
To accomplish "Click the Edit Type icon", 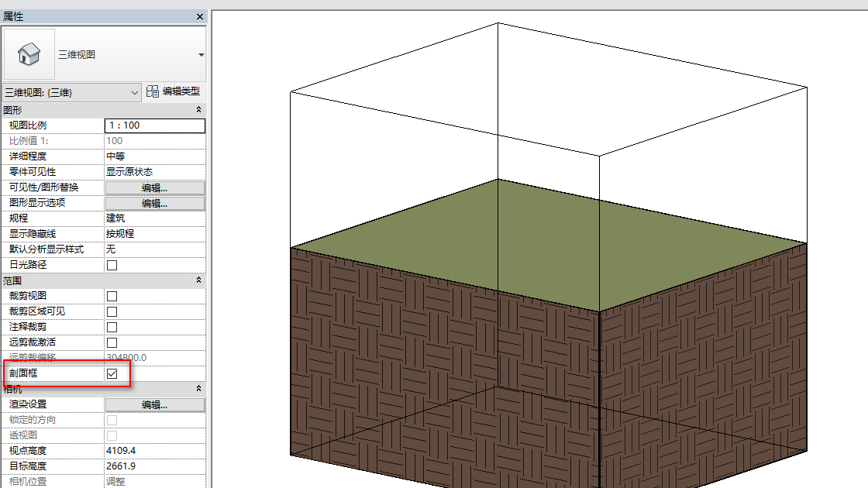I will (152, 91).
